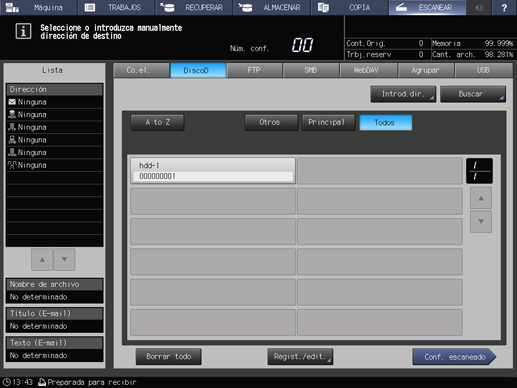Image resolution: width=517 pixels, height=388 pixels.
Task: Click the speaker sound icon
Action: point(479,7)
